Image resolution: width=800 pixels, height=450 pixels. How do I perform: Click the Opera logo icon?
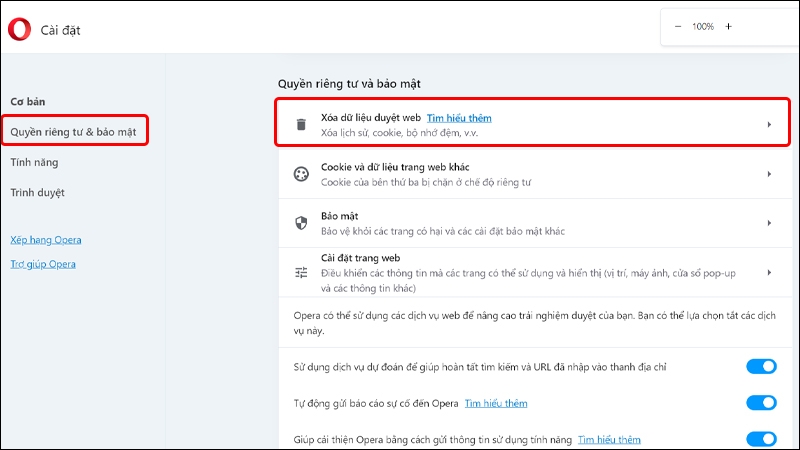(x=19, y=29)
